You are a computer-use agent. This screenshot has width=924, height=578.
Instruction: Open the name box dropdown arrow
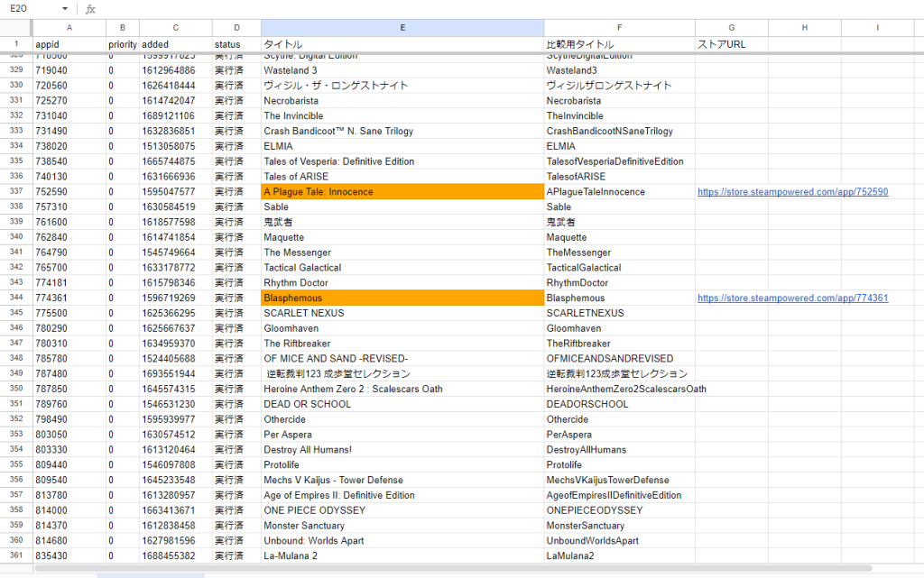(64, 9)
